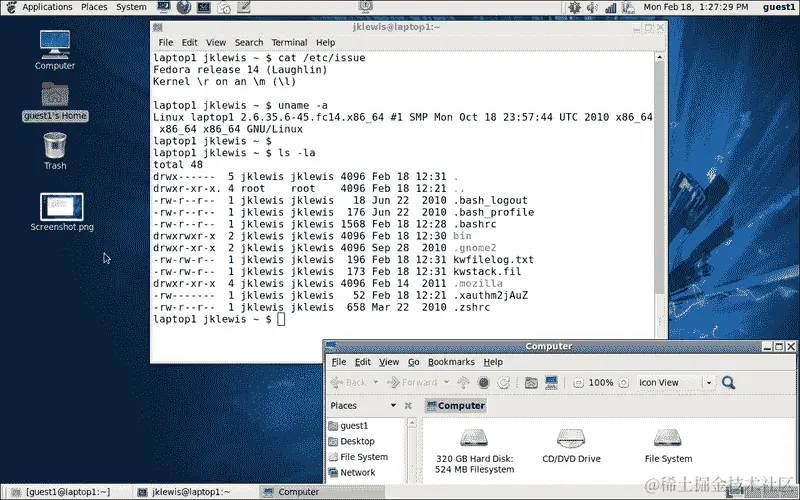800x500 pixels.
Task: Click 'Fedora release 14 (Laughlin)' text
Action: pyautogui.click(x=240, y=70)
